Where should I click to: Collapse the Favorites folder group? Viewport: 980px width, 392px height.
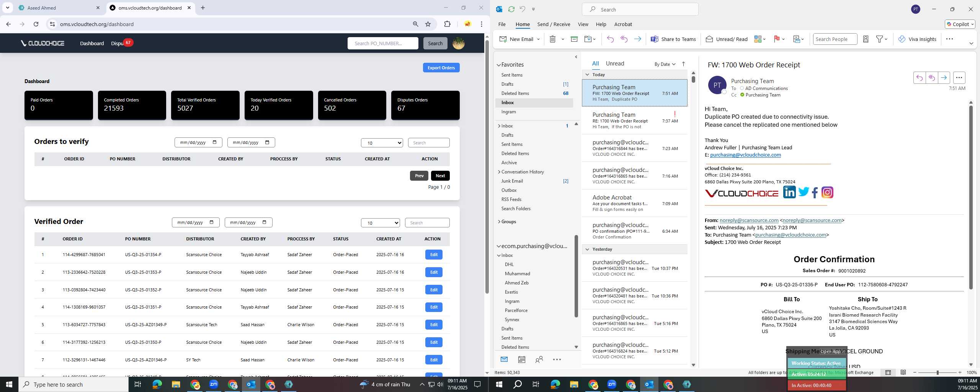point(499,65)
